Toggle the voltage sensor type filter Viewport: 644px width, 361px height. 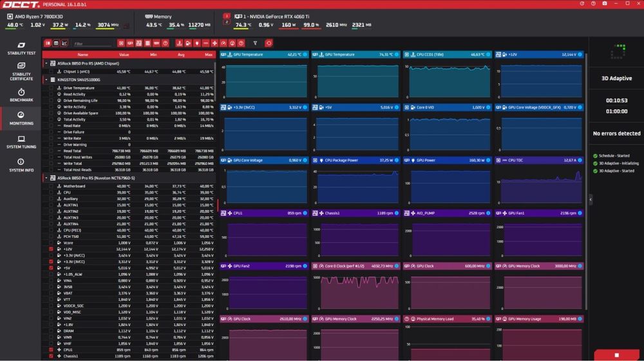pyautogui.click(x=188, y=43)
